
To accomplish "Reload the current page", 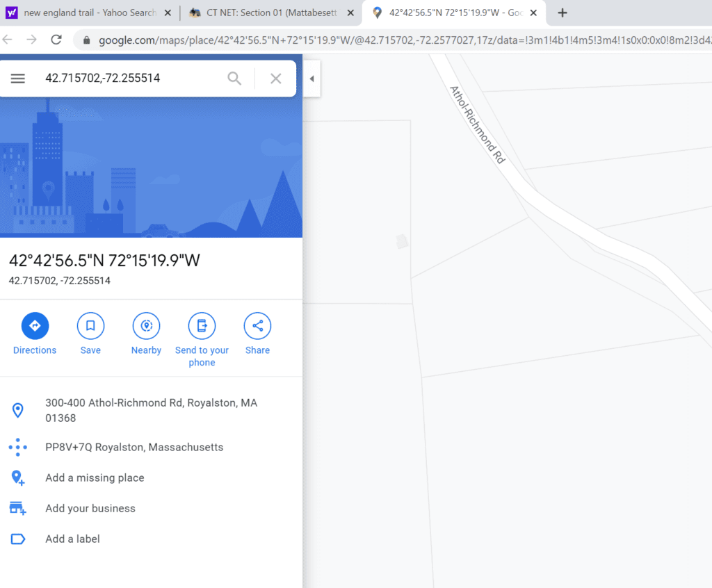I will click(x=56, y=40).
